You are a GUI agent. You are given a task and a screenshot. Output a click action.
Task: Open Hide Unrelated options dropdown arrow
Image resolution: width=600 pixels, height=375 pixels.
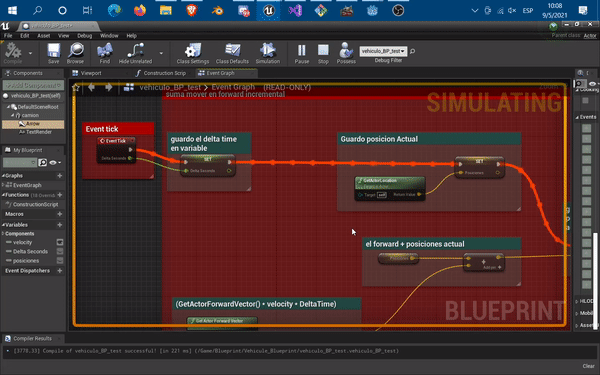[x=161, y=53]
